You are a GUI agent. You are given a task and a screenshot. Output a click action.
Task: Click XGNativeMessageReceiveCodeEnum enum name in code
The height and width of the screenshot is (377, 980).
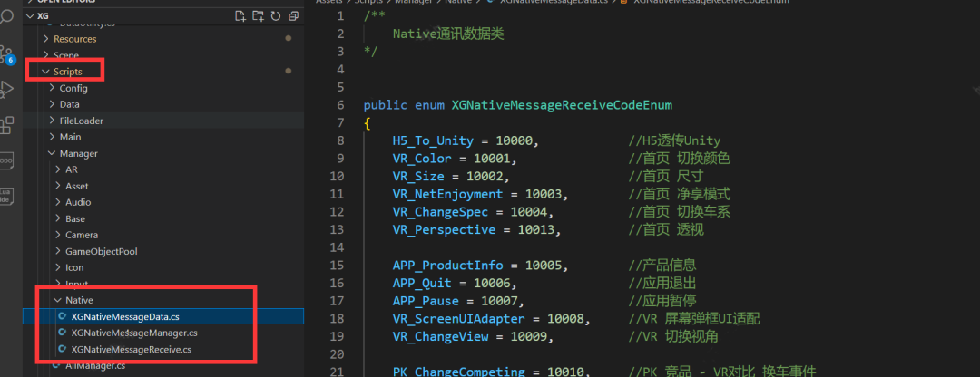(x=562, y=105)
